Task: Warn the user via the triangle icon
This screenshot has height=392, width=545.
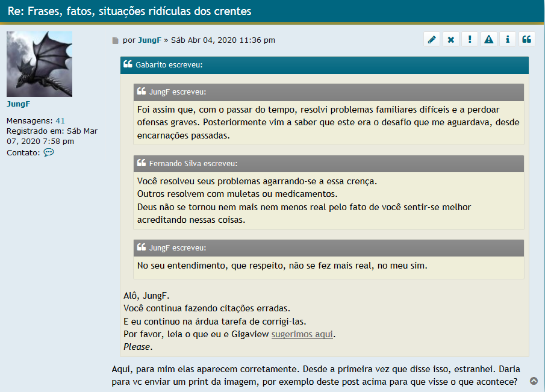Action: click(x=488, y=39)
